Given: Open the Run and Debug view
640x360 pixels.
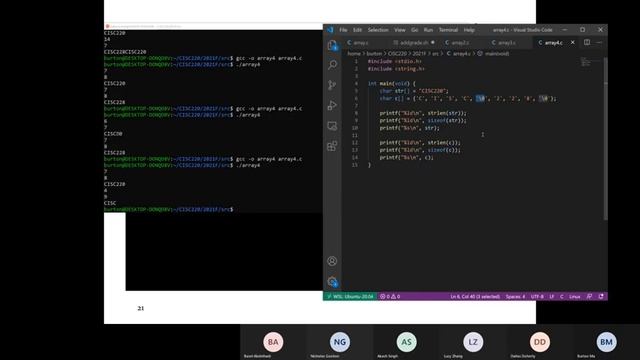Looking at the screenshot, I should point(332,105).
